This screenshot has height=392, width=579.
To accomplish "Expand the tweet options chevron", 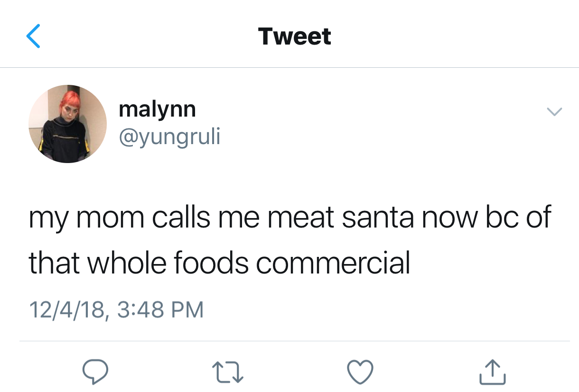I will tap(554, 112).
